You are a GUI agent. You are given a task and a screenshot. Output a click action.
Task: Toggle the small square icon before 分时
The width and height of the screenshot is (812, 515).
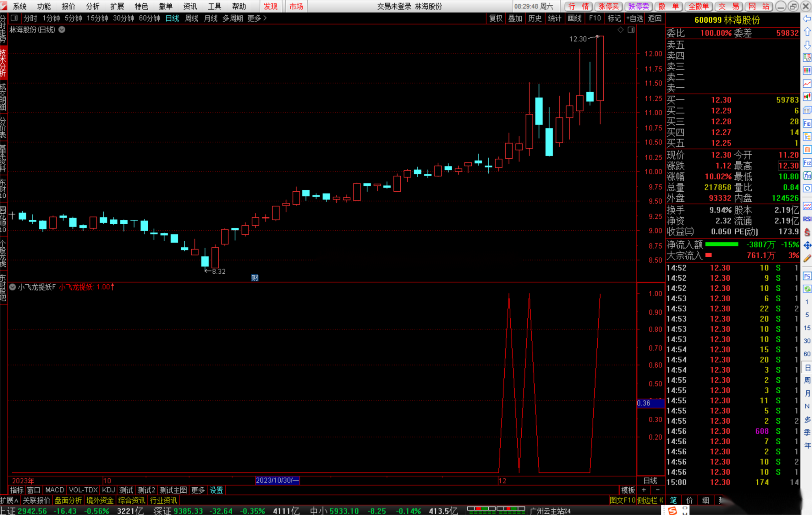14,18
